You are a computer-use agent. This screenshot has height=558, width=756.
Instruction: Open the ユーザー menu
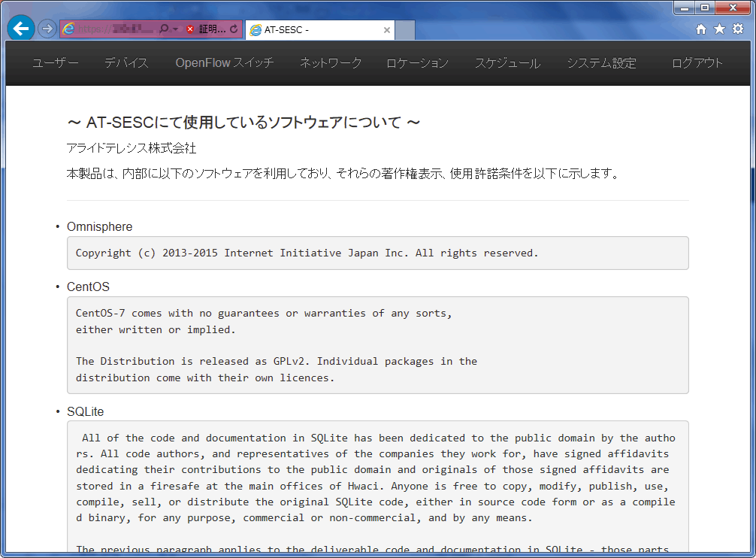coord(56,63)
